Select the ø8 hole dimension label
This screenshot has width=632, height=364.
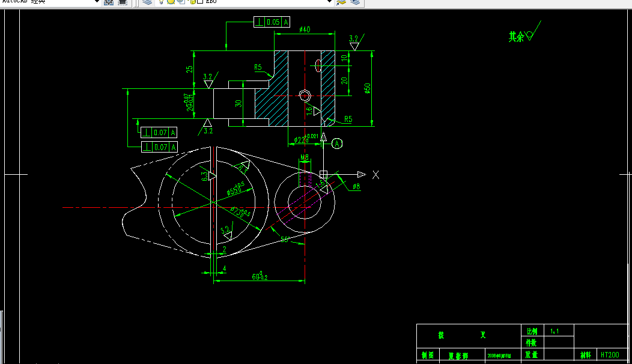tap(356, 186)
